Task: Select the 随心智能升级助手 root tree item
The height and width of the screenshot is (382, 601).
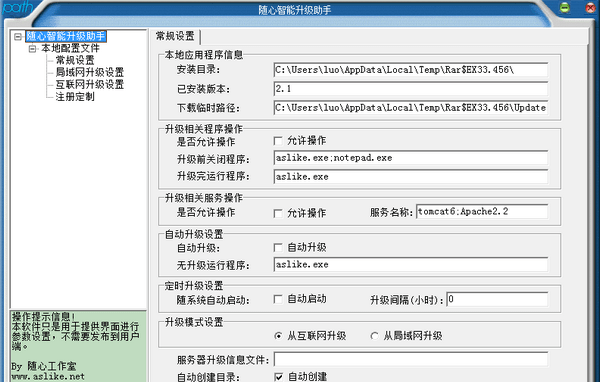Action: point(66,36)
